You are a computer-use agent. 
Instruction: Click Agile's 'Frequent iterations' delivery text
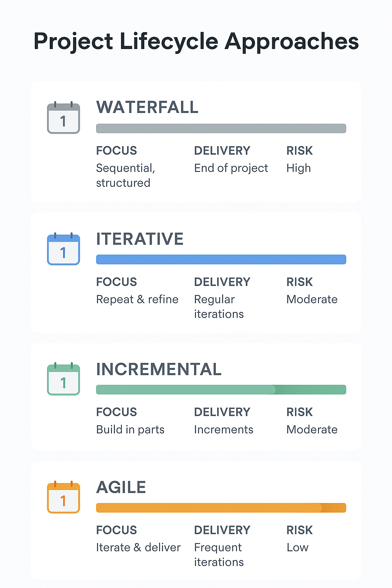click(219, 555)
